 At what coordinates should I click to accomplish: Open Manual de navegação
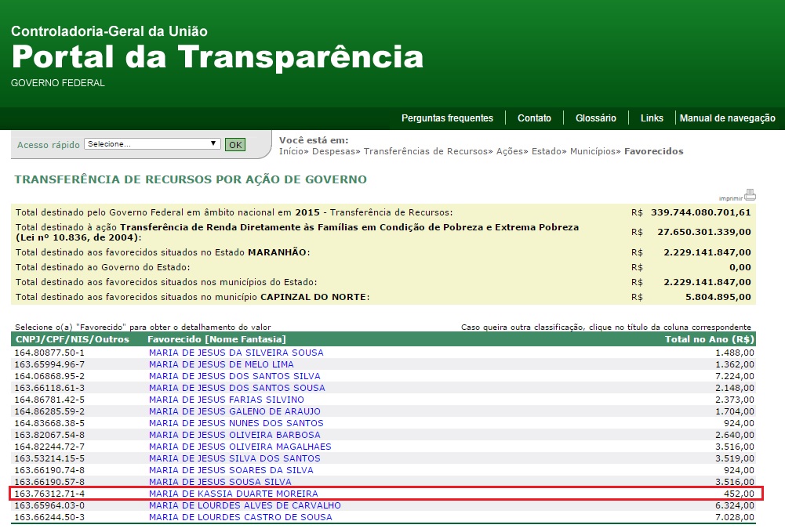727,118
